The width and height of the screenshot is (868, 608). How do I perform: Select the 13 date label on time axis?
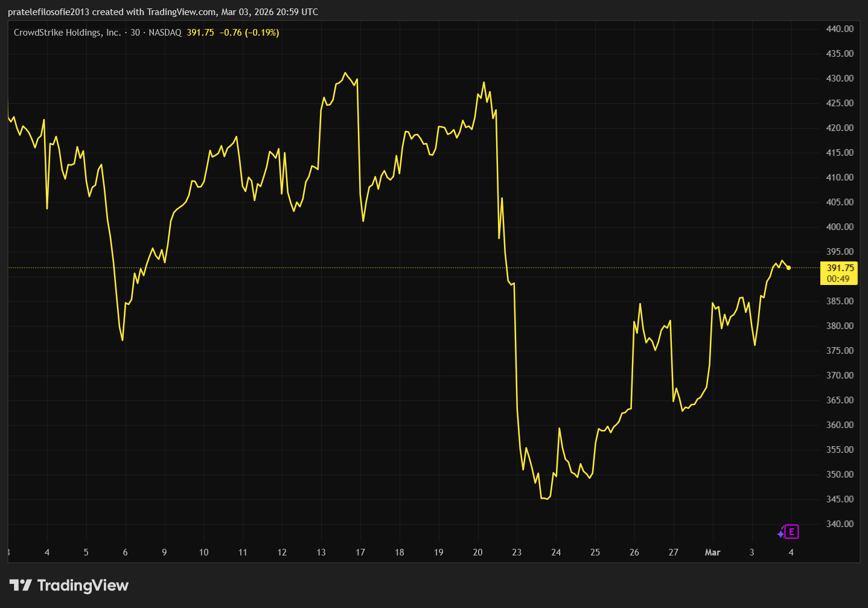[x=321, y=552]
